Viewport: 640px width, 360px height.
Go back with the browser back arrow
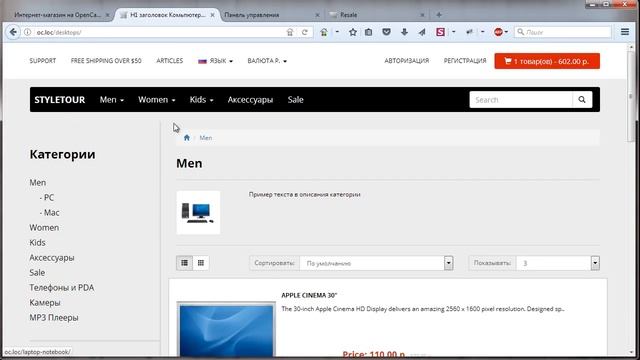(x=13, y=32)
